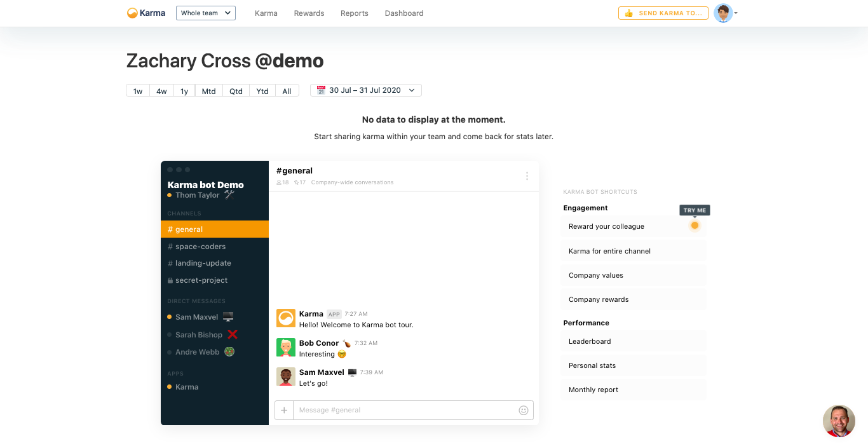Click the members count icon in #general header
This screenshot has height=448, width=868.
279,182
